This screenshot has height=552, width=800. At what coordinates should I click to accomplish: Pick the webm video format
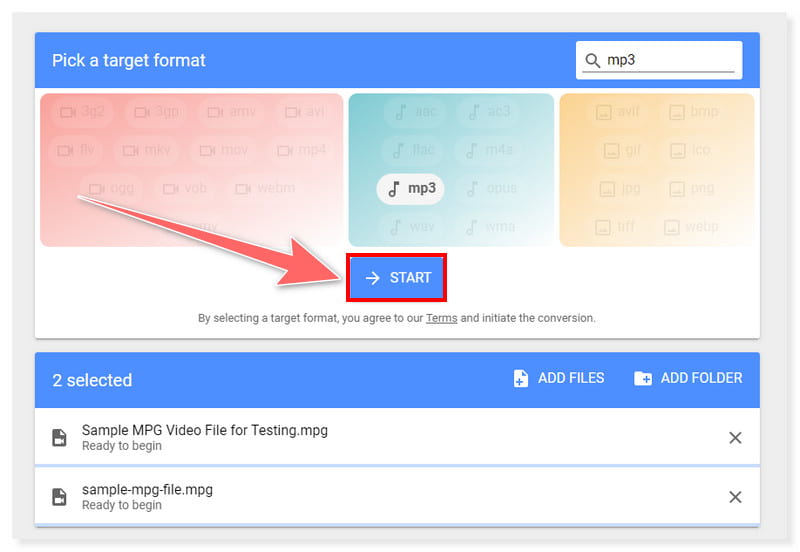(266, 188)
